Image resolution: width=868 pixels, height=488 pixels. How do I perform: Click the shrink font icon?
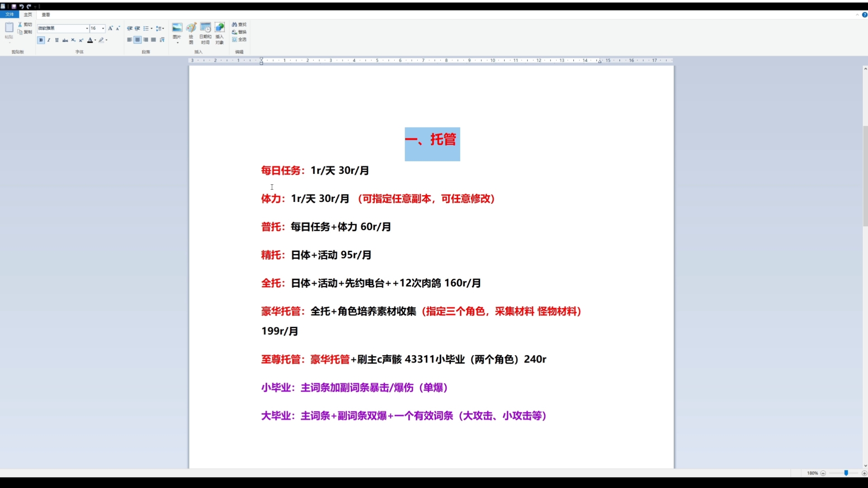[x=118, y=28]
